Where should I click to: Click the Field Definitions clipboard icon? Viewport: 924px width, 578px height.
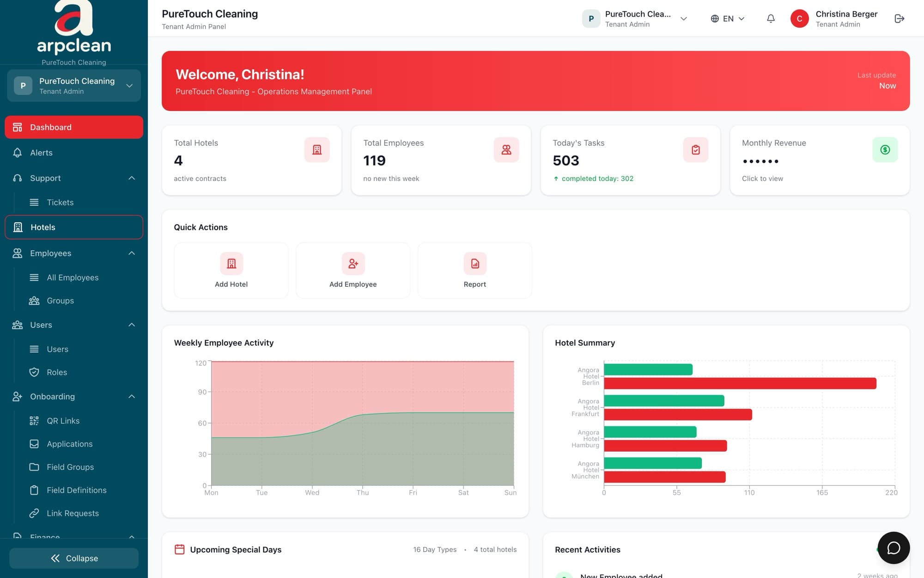(34, 490)
